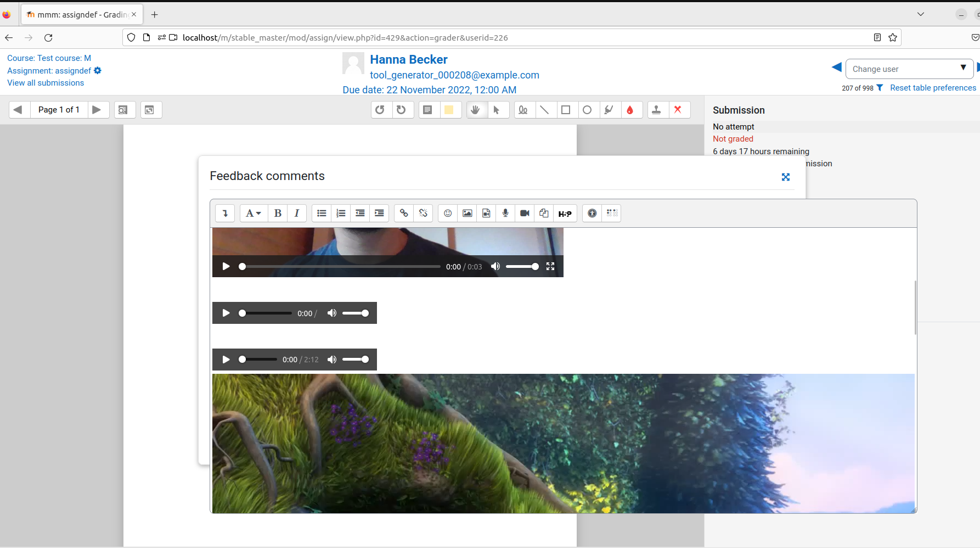Click View all submissions link
The height and width of the screenshot is (550, 980).
click(x=46, y=83)
